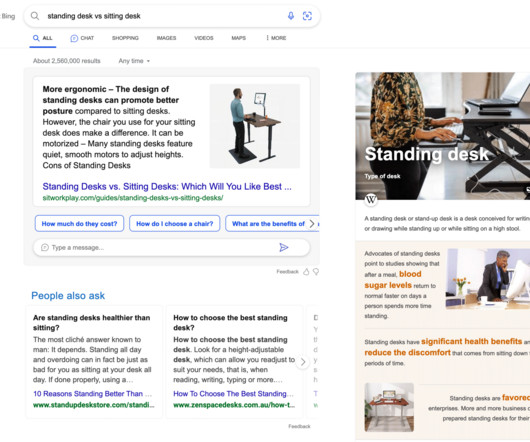Click small wooden standing desk thumbnail
This screenshot has width=530, height=442.
[389, 407]
